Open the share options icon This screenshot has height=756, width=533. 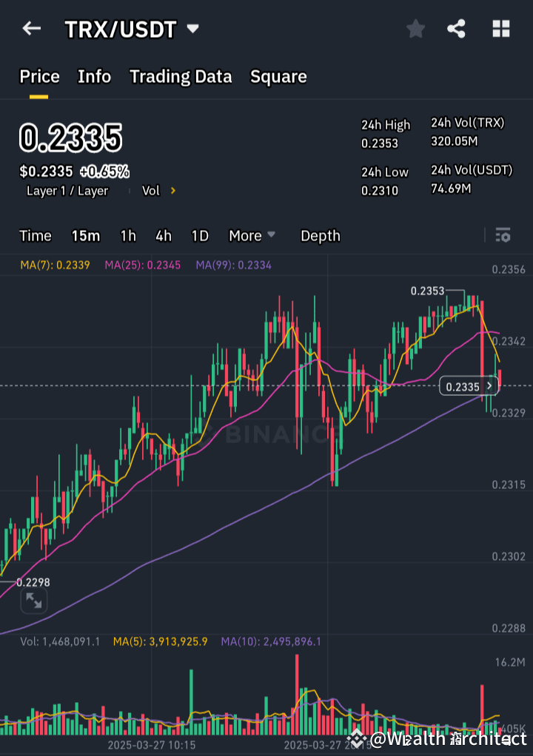(456, 29)
